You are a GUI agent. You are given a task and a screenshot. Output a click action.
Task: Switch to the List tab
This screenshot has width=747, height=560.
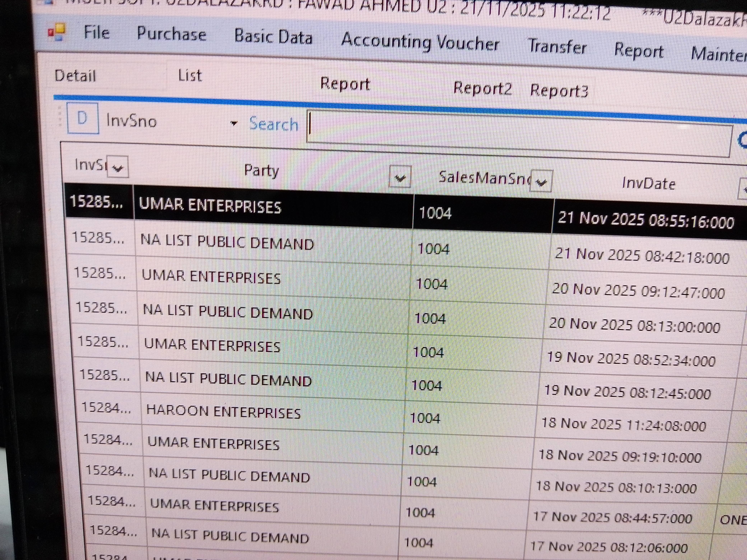[x=190, y=75]
